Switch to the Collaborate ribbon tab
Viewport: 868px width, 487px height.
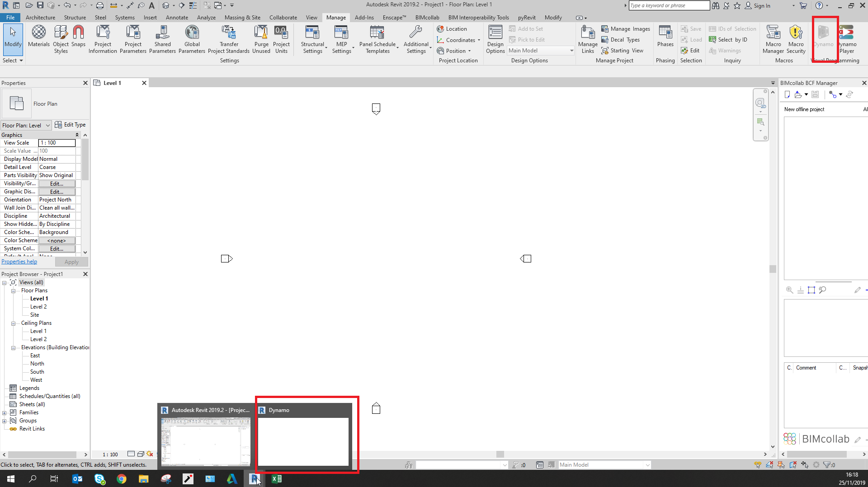283,18
